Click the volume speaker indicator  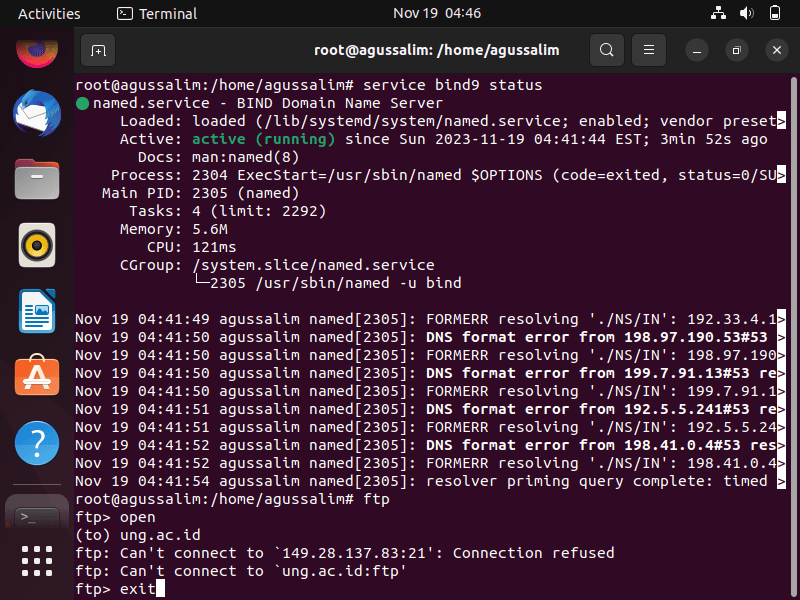click(746, 13)
